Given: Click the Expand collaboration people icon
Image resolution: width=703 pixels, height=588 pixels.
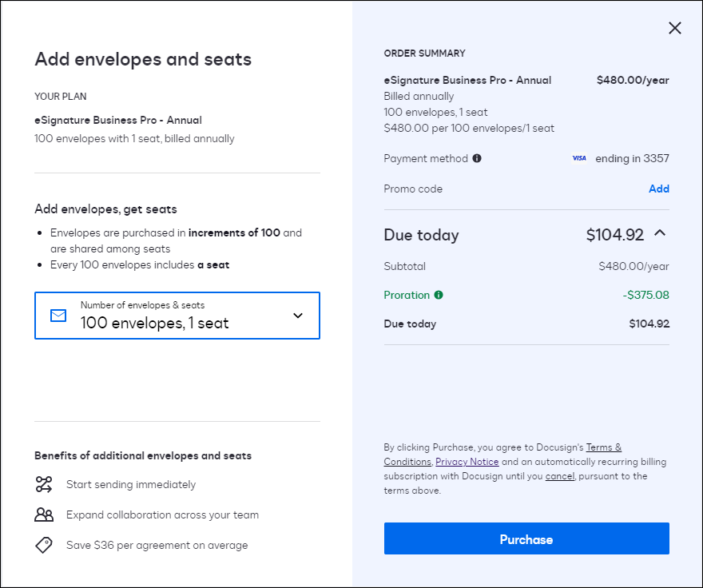Looking at the screenshot, I should 44,514.
